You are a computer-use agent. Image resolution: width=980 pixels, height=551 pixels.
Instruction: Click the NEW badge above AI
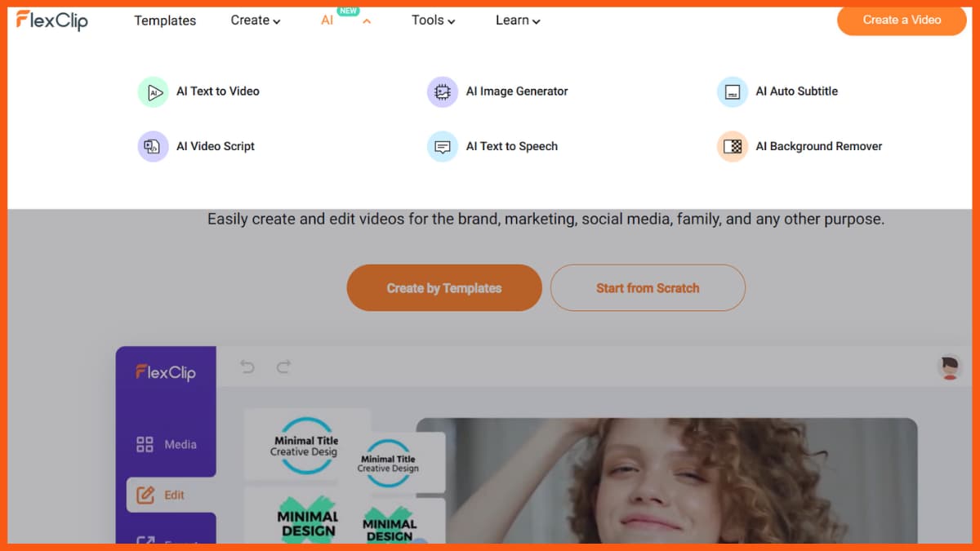349,11
